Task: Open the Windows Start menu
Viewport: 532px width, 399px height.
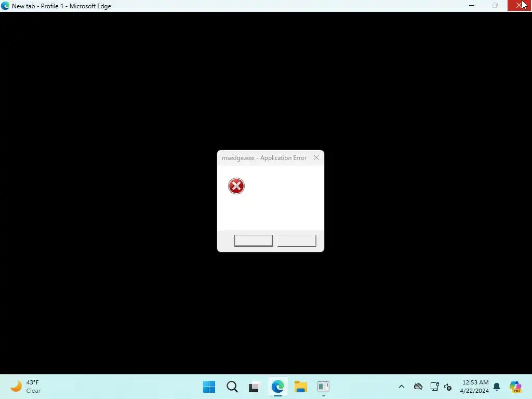Action: [x=209, y=387]
